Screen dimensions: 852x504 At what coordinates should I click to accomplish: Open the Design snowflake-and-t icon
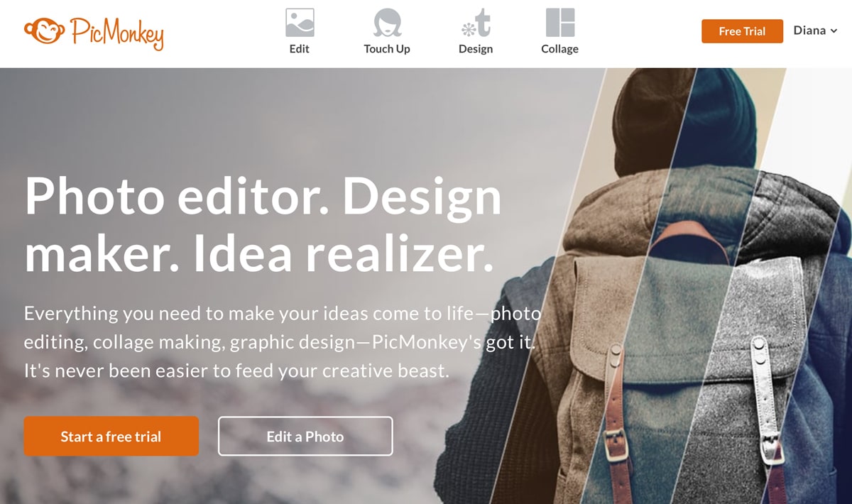tap(476, 23)
